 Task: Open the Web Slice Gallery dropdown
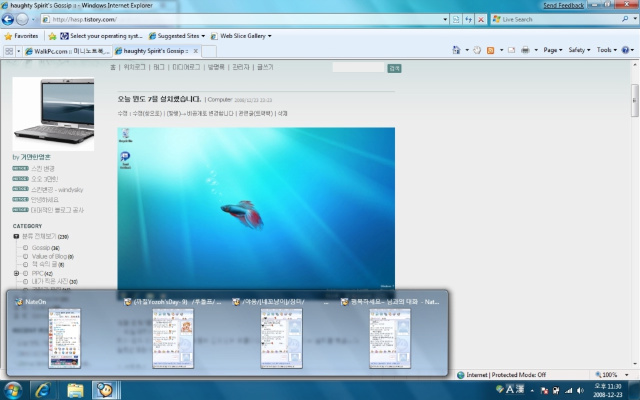click(241, 36)
